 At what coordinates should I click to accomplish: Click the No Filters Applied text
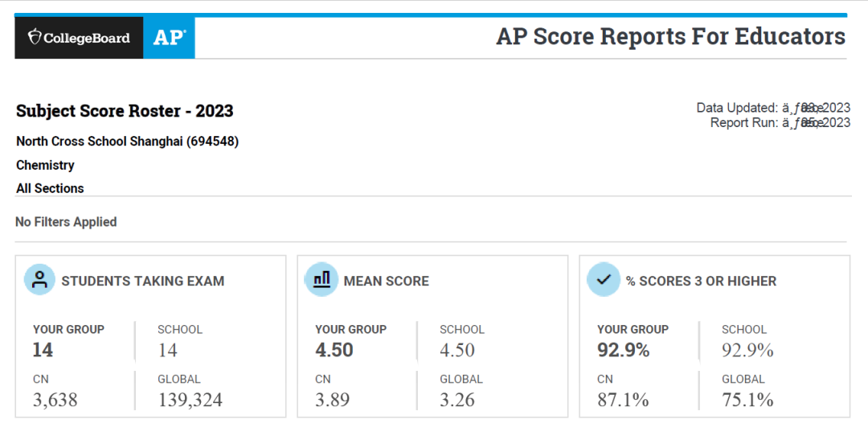pos(66,222)
